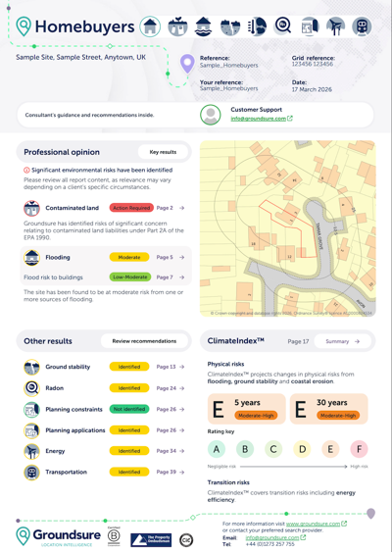Open the ground stability icon in header
The height and width of the screenshot is (552, 392).
pyautogui.click(x=230, y=26)
